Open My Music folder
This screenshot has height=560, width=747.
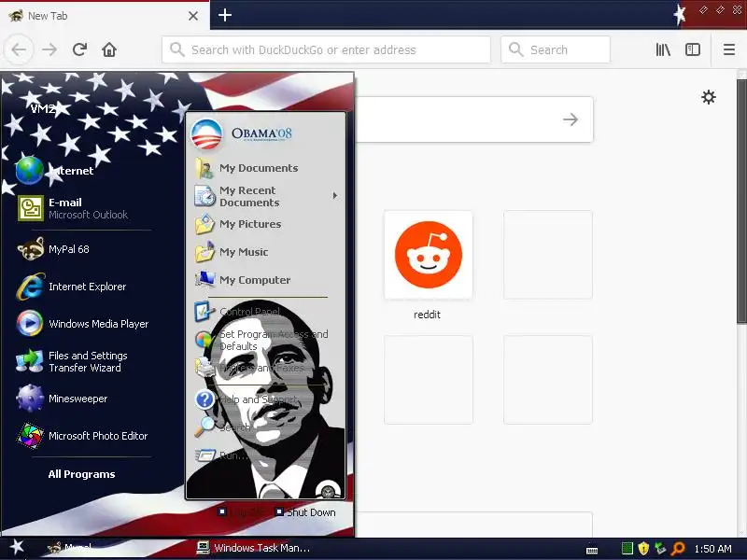[x=232, y=252]
